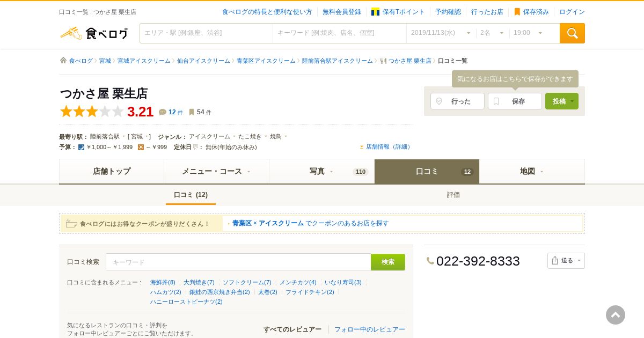
Task: Click the area/station search field
Action: tap(206, 33)
